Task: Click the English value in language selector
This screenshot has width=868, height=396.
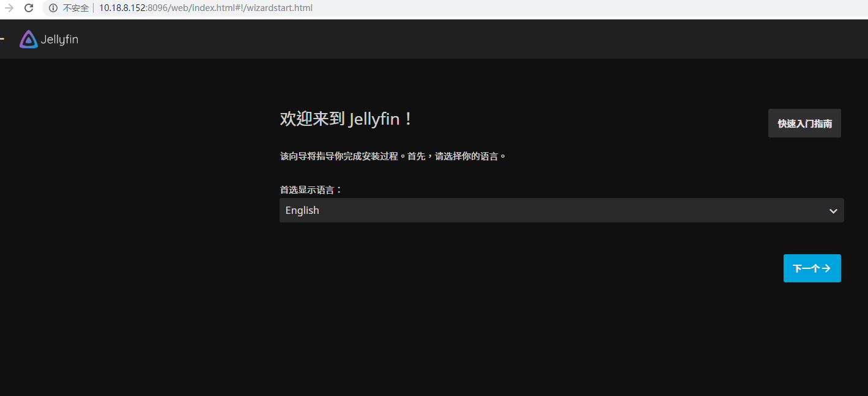Action: (x=302, y=210)
